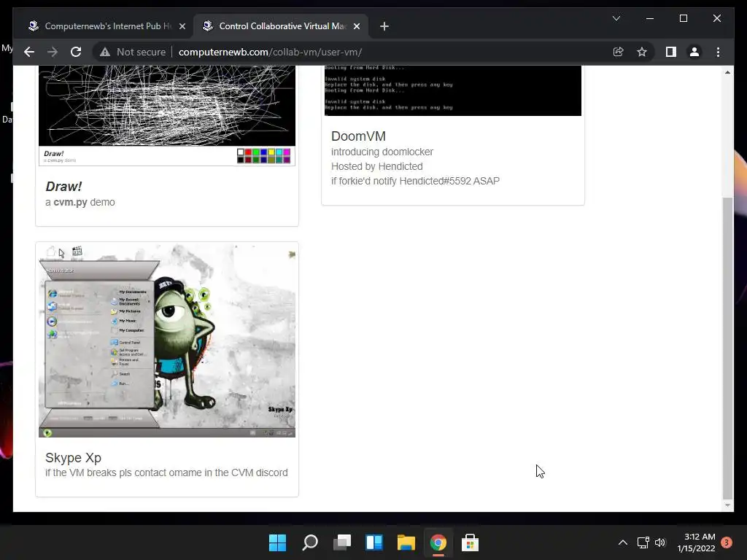Image resolution: width=747 pixels, height=560 pixels.
Task: Open taskbar Search
Action: pyautogui.click(x=309, y=542)
